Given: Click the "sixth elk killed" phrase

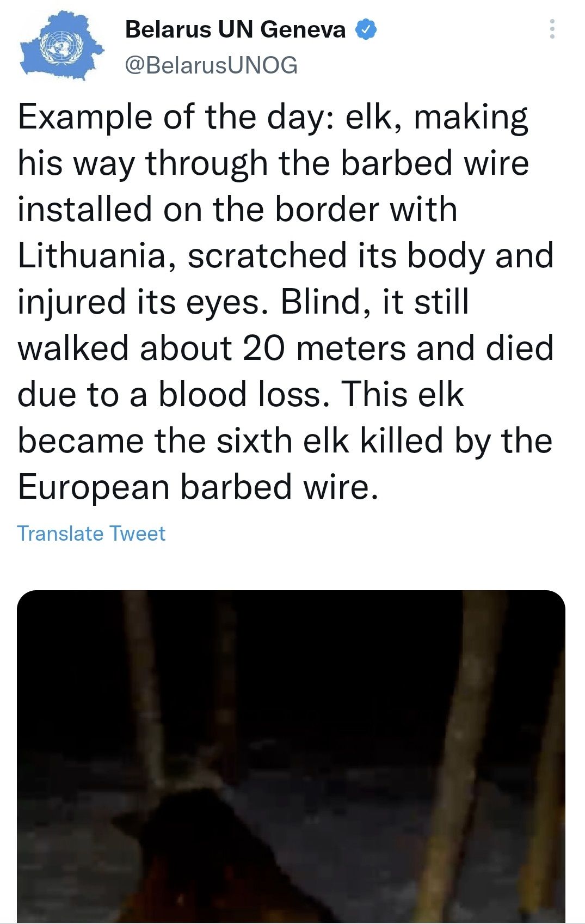Looking at the screenshot, I should [x=330, y=440].
